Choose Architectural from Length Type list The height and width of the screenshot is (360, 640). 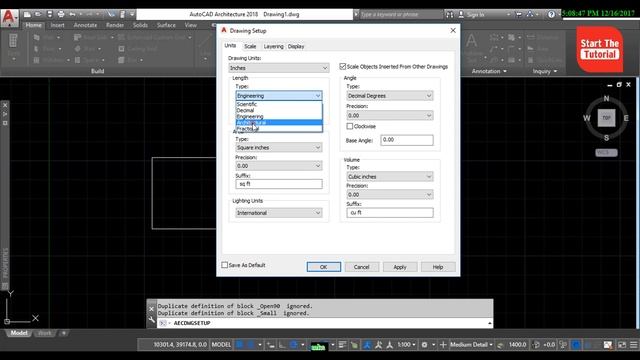[x=279, y=122]
